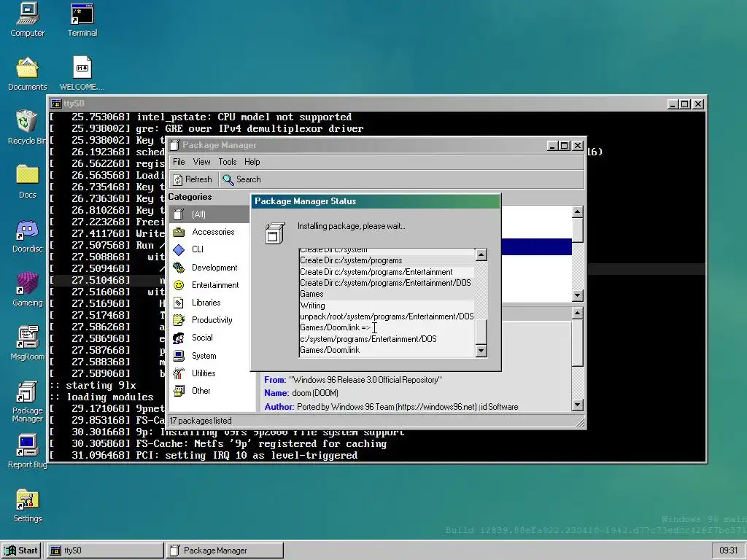Switch to Package Manager taskbar button
Image resolution: width=747 pixels, height=560 pixels.
point(225,551)
